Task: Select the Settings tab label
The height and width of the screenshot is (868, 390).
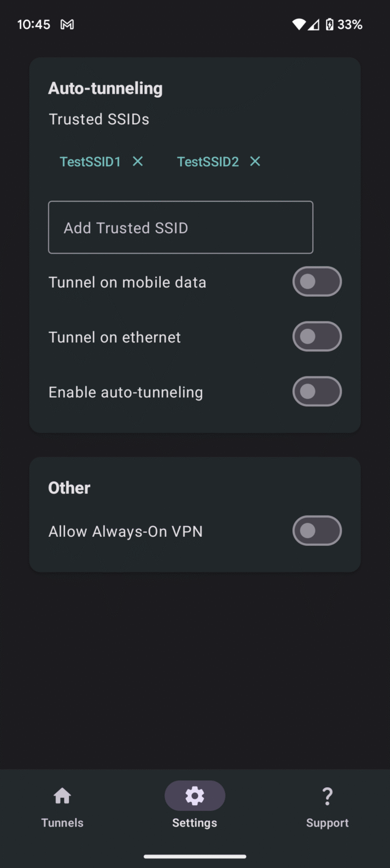Action: (x=195, y=823)
